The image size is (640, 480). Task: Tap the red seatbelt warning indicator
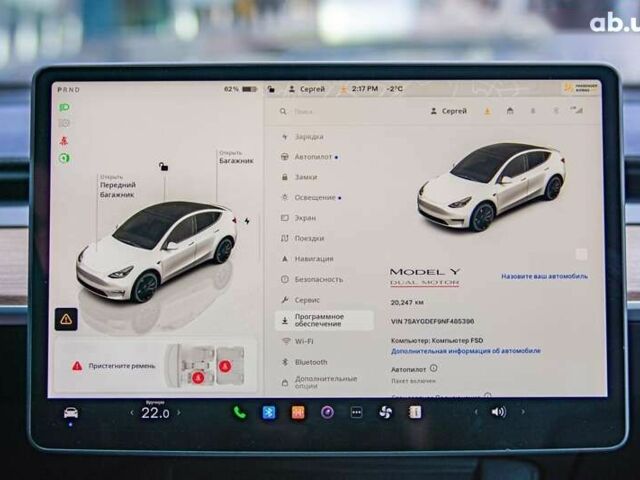64,141
